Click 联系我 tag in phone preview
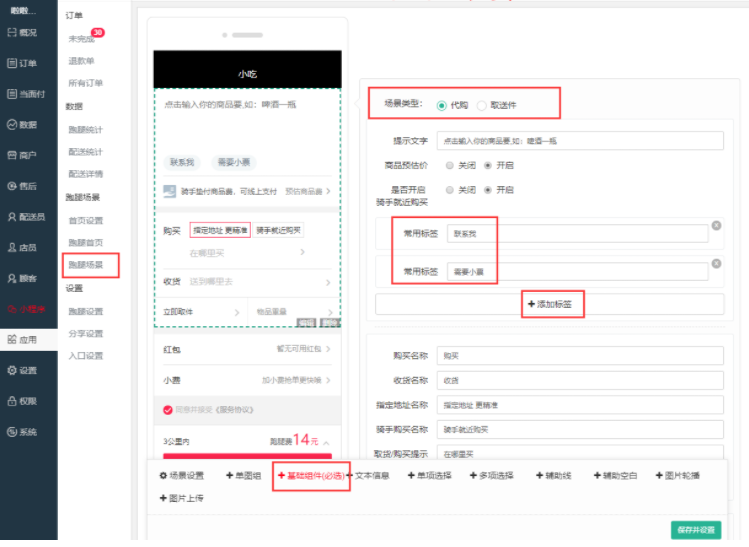This screenshot has width=749, height=547. coord(182,162)
